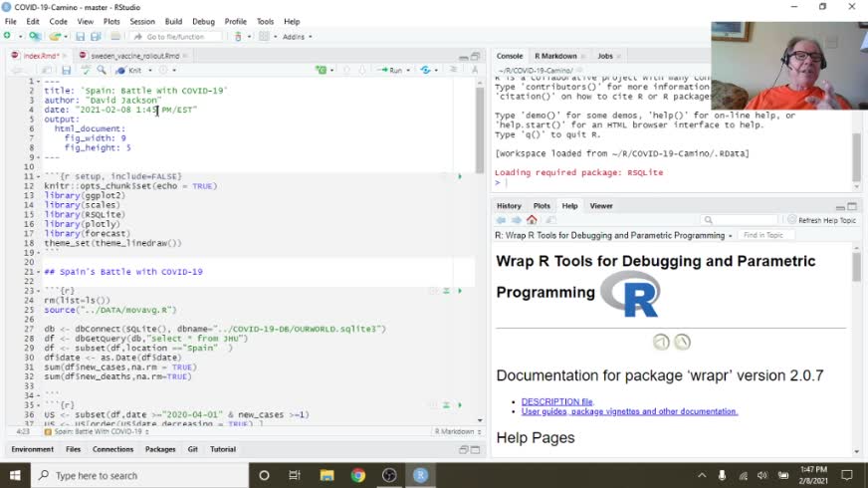868x488 pixels.
Task: Collapse the YAML header fold at line 1
Action: click(38, 82)
